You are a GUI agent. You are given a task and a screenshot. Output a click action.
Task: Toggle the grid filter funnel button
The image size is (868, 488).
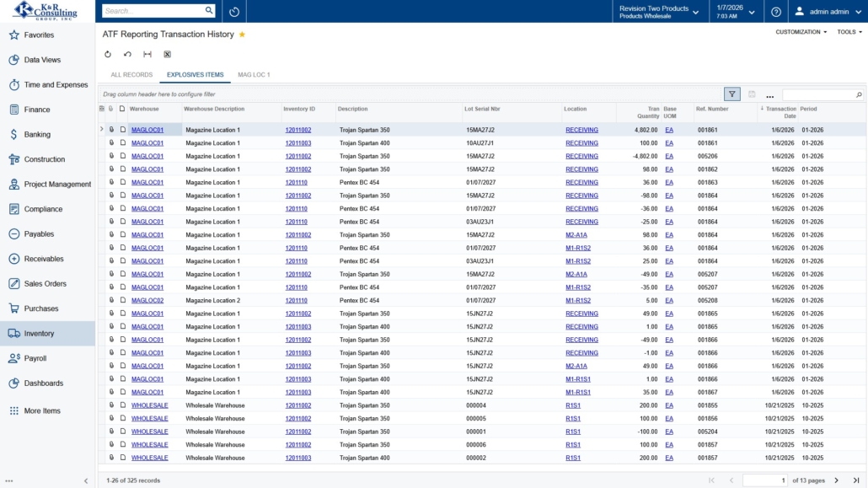click(732, 95)
